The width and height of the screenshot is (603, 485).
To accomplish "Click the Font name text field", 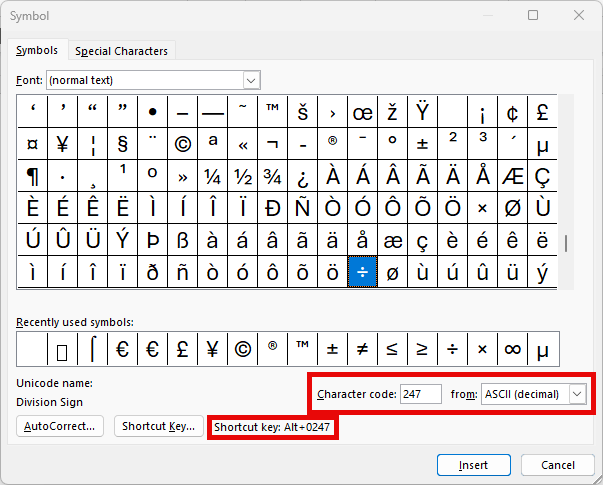I will [145, 80].
